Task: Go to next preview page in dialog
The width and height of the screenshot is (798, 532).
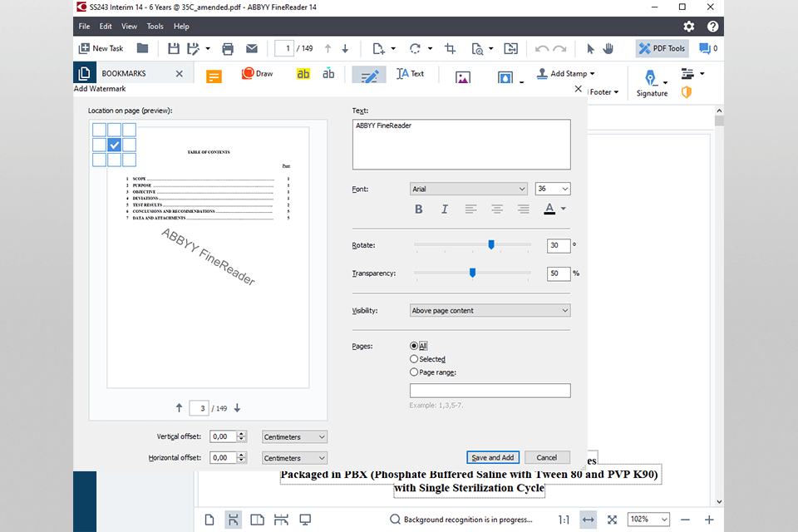Action: tap(237, 408)
